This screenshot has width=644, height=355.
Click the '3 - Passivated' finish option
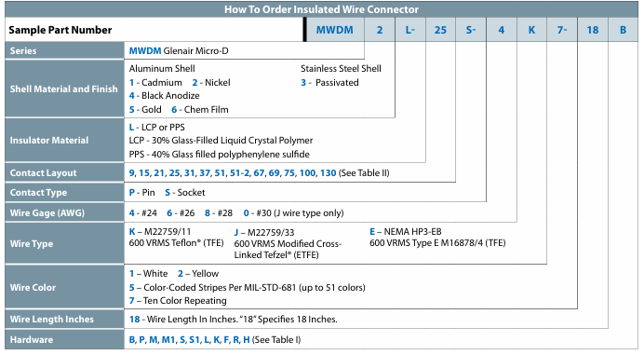(329, 83)
